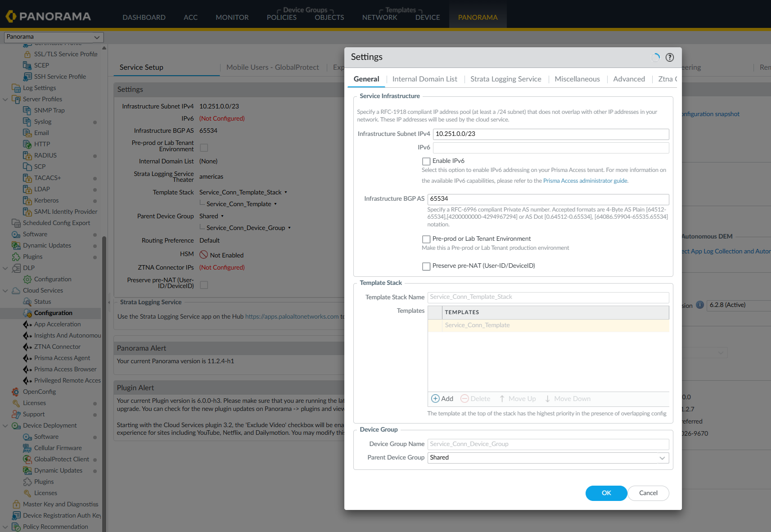Viewport: 771px width, 532px height.
Task: Open Device Registration Auth Key item
Action: pyautogui.click(x=62, y=515)
